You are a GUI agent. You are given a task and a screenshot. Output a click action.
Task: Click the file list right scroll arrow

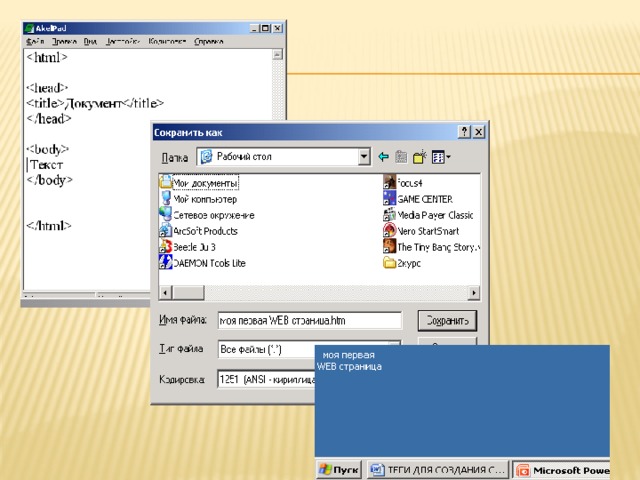pos(475,292)
